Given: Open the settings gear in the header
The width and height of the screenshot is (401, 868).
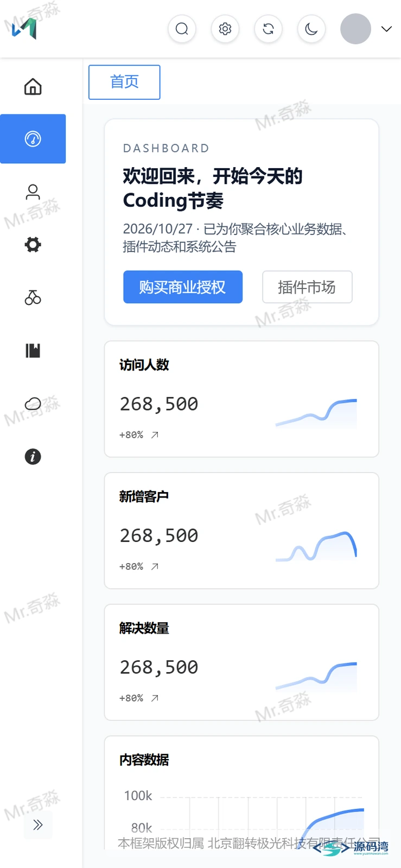Looking at the screenshot, I should (x=225, y=29).
